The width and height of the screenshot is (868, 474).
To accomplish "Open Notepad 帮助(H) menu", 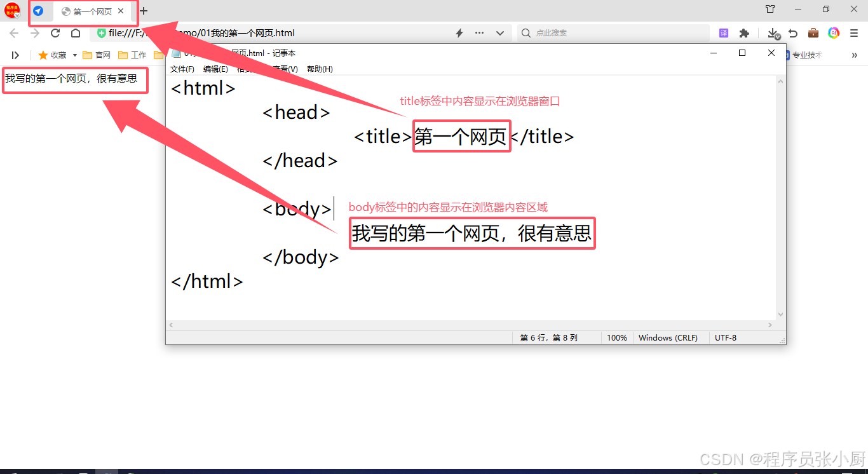I will coord(320,69).
